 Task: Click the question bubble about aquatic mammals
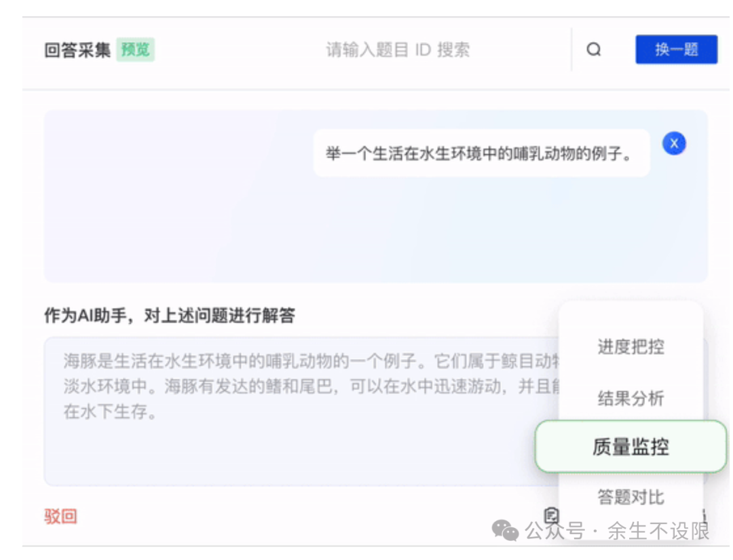tap(481, 154)
